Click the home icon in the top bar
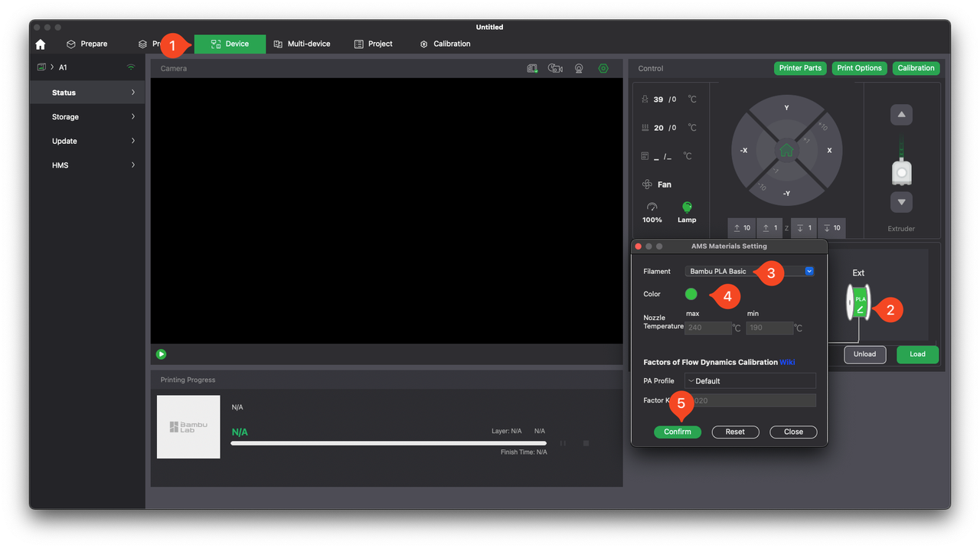 tap(41, 44)
